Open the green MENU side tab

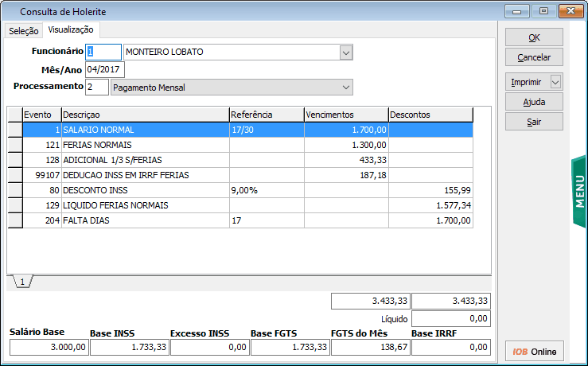[579, 193]
